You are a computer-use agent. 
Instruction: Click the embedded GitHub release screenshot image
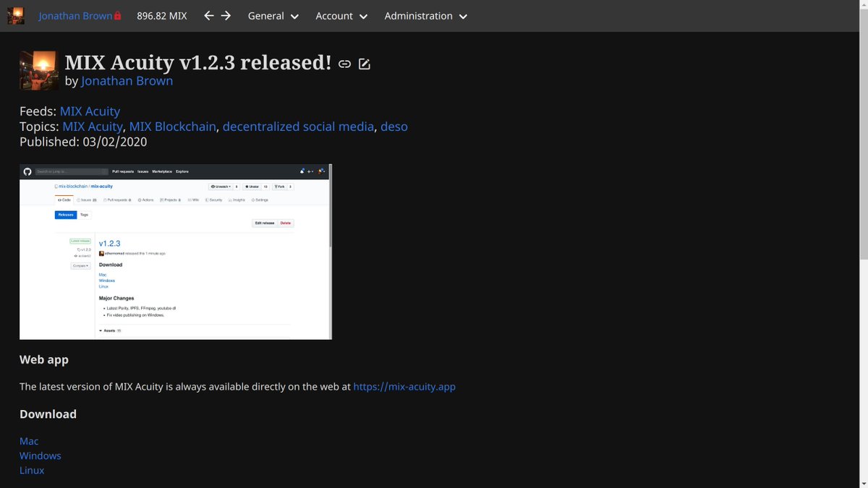(176, 252)
